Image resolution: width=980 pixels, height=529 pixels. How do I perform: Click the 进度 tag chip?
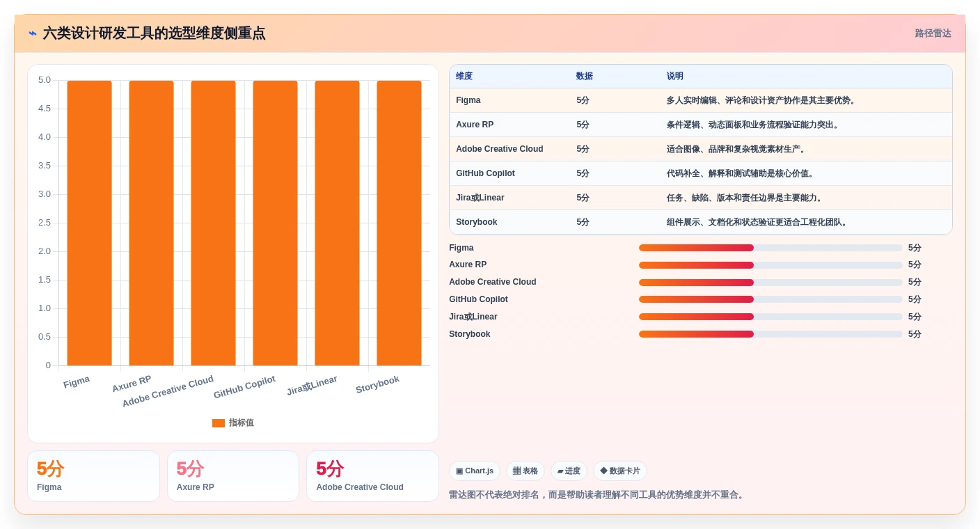tap(569, 471)
